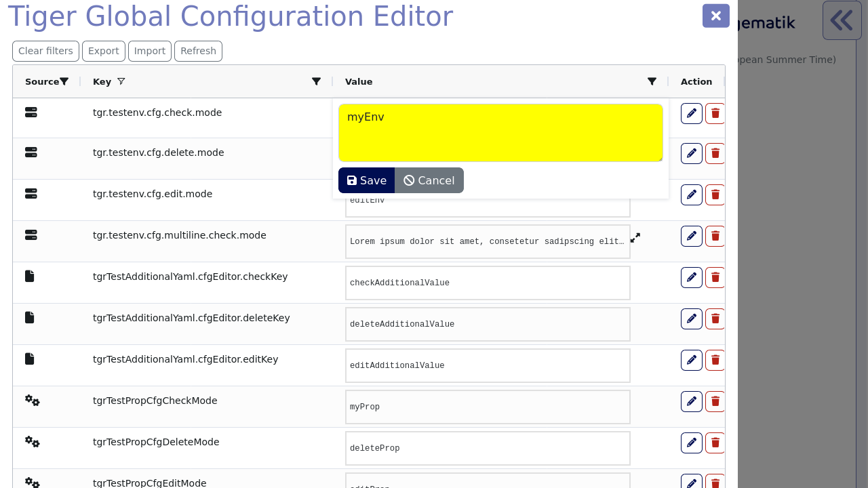Click server source icon for tgr.testenv.cfg.delete.mode
The width and height of the screenshot is (868, 488).
[31, 152]
